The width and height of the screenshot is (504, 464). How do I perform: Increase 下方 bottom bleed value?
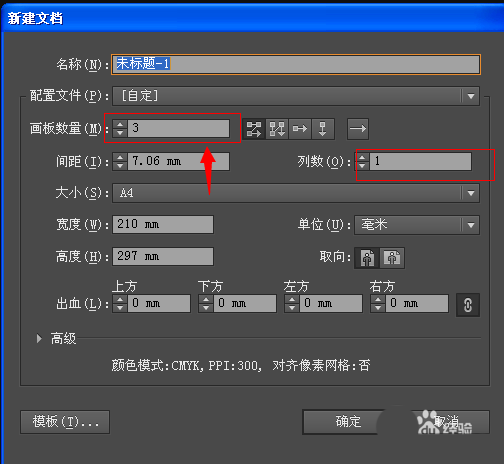pos(206,299)
